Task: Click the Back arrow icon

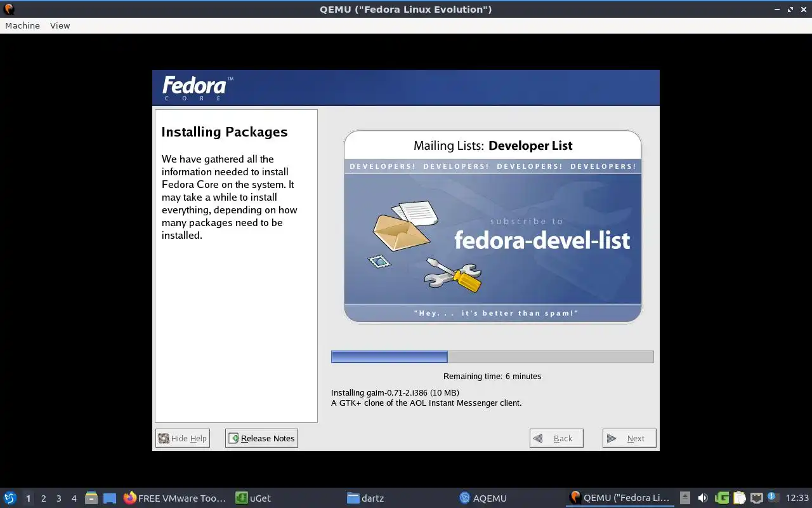Action: pos(538,438)
